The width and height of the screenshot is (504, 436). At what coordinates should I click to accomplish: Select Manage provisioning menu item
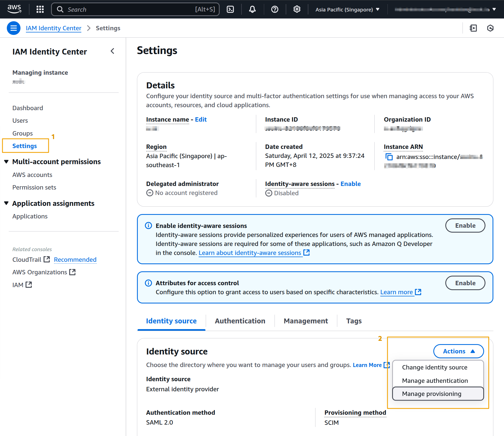[x=438, y=394]
